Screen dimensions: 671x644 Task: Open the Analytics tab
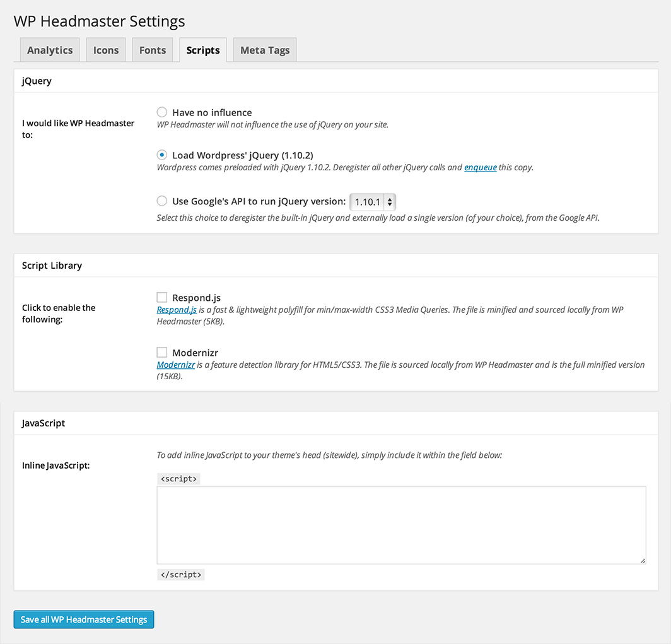(50, 50)
